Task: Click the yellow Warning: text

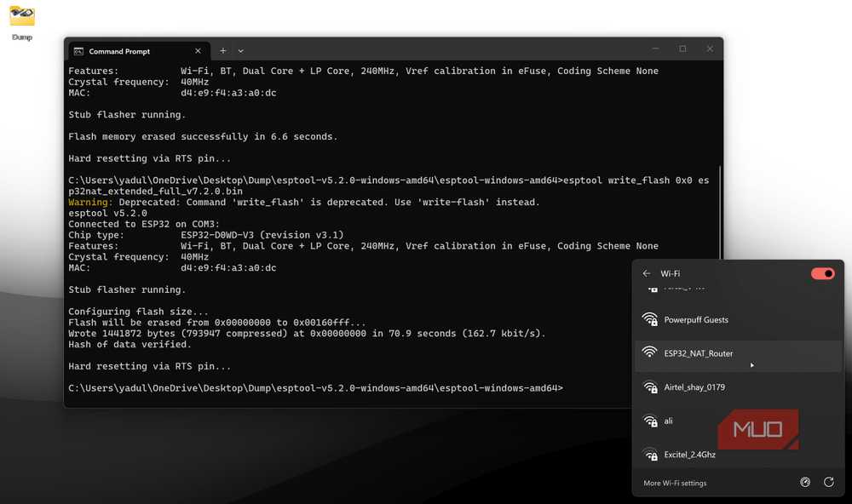Action: (91, 202)
